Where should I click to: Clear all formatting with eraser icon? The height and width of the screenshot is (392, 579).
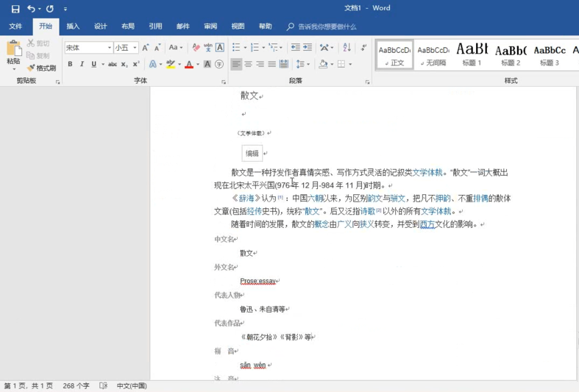click(x=196, y=48)
